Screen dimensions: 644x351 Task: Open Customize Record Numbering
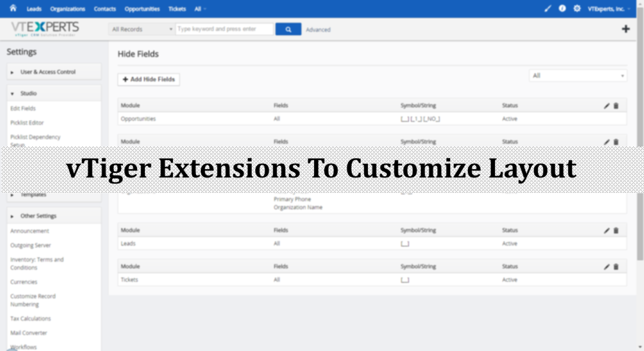(x=33, y=300)
